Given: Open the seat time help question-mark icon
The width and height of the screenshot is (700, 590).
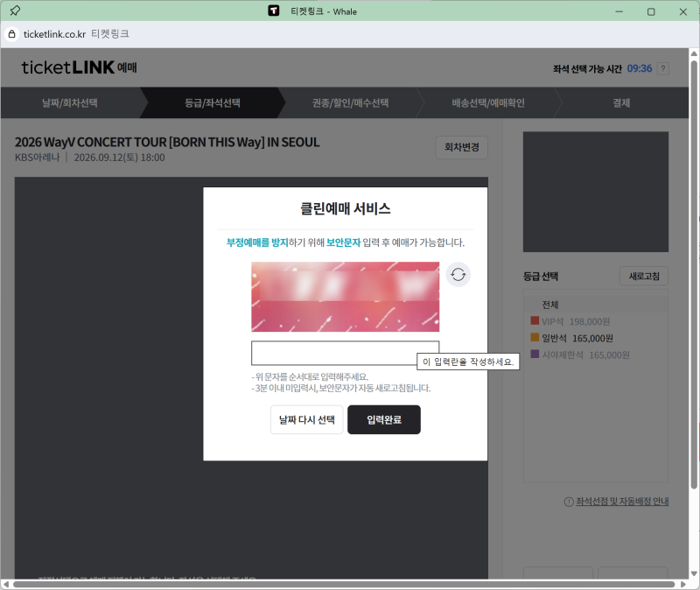Looking at the screenshot, I should click(x=663, y=68).
